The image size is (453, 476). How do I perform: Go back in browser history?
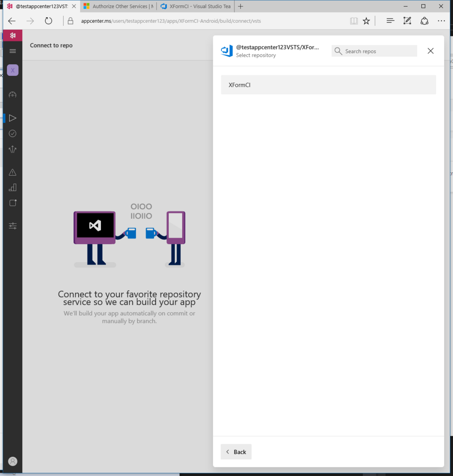tap(12, 21)
